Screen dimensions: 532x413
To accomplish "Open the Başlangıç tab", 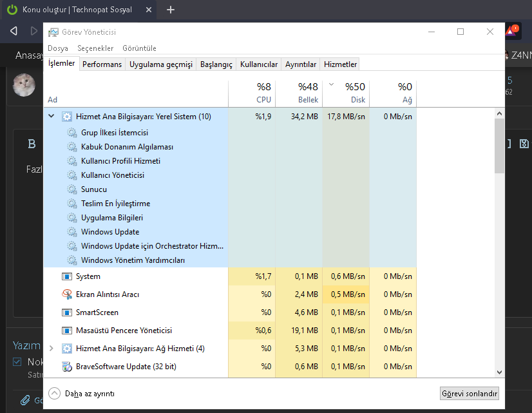I will coord(216,64).
